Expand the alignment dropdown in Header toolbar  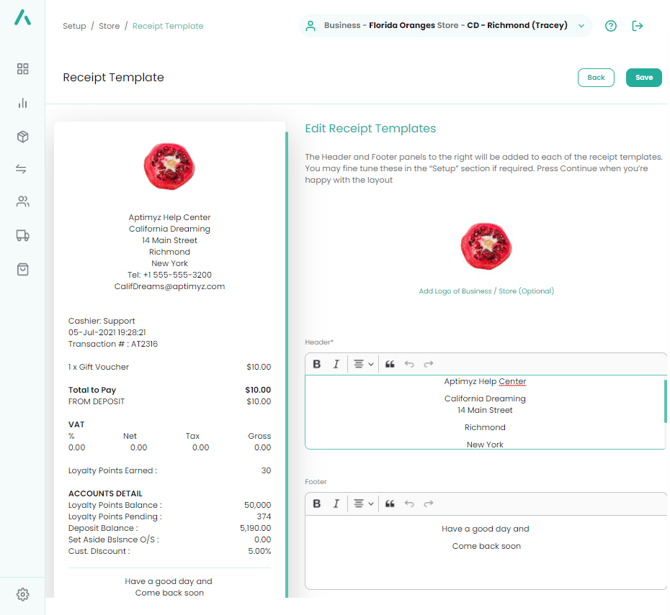pyautogui.click(x=363, y=364)
